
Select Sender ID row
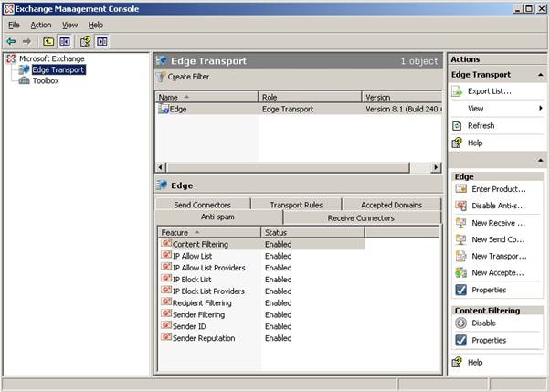[261, 327]
